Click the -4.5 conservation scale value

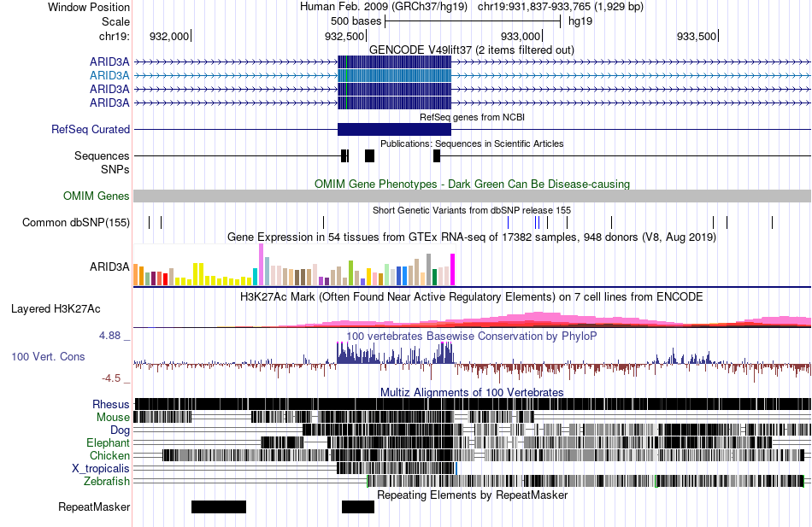click(111, 378)
